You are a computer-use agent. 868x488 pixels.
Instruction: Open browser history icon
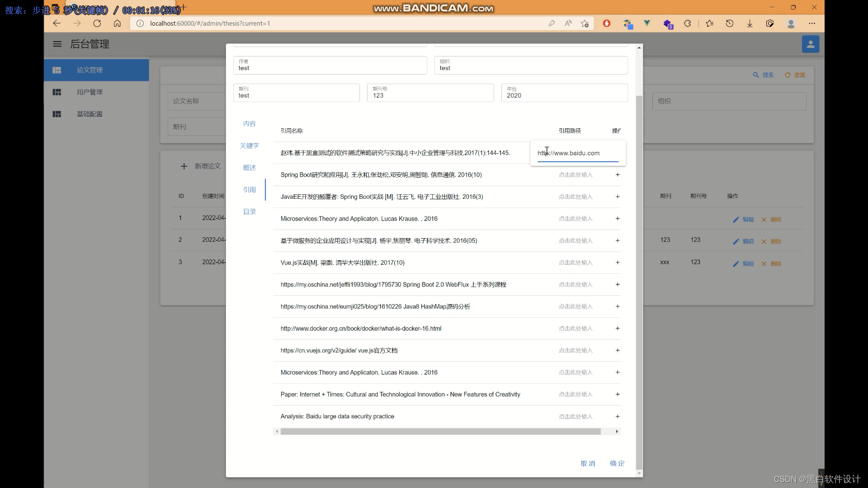(730, 23)
